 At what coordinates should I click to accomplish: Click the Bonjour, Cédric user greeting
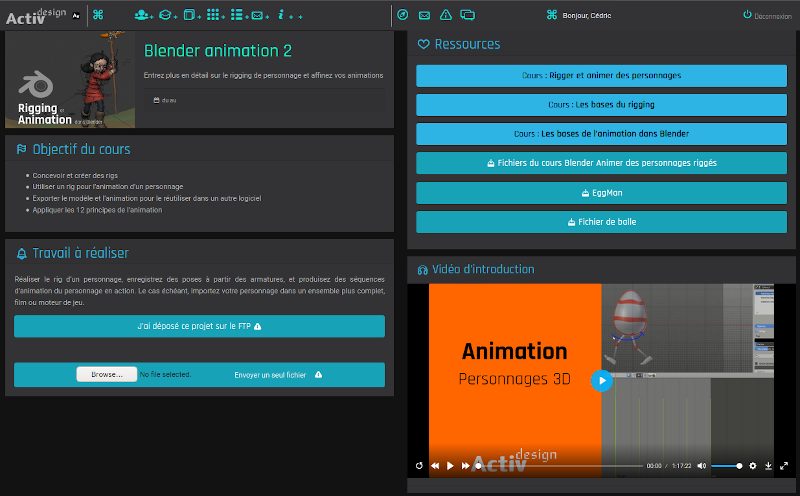coord(587,16)
